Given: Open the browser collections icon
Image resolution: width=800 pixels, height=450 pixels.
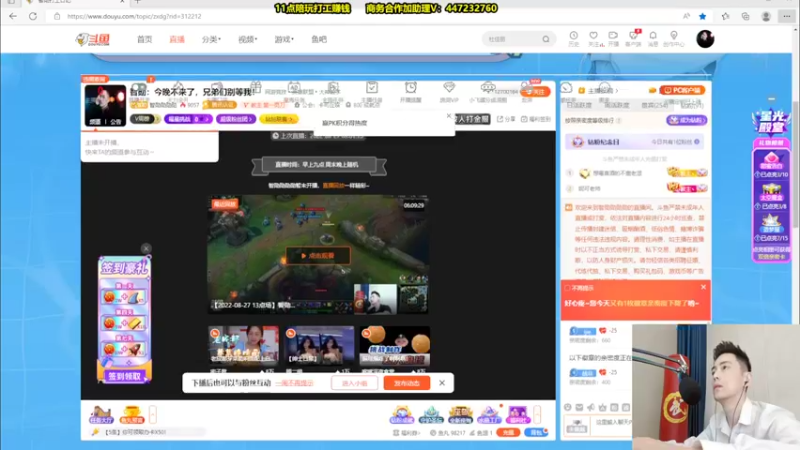Looking at the screenshot, I should click(745, 16).
